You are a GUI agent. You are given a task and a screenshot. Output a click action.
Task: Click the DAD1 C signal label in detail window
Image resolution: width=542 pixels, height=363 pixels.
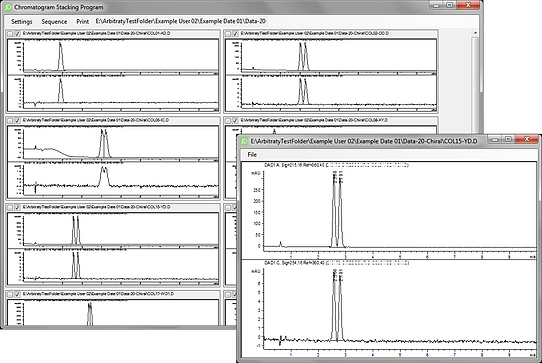(336, 263)
